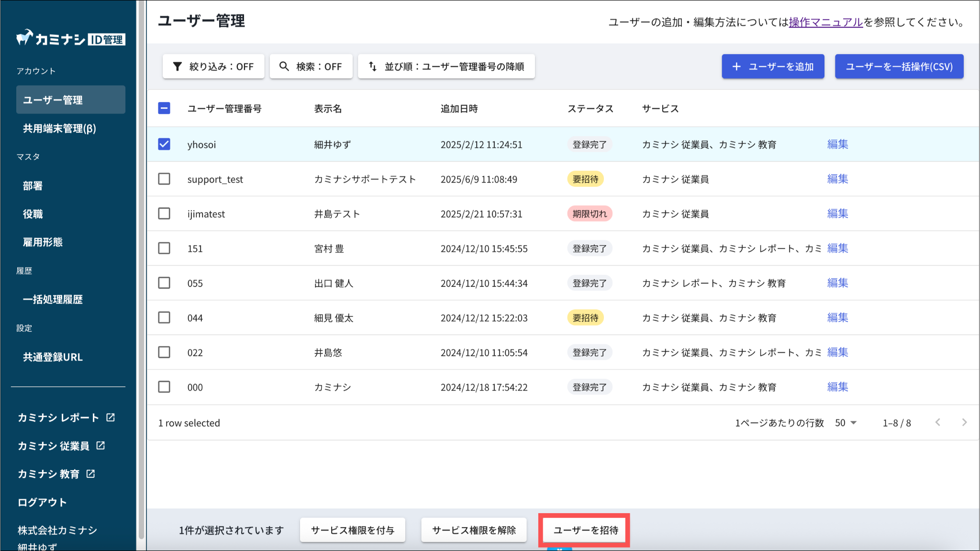The width and height of the screenshot is (980, 551).
Task: Click ユーザーを一括操作(CSV) button
Action: click(x=899, y=67)
